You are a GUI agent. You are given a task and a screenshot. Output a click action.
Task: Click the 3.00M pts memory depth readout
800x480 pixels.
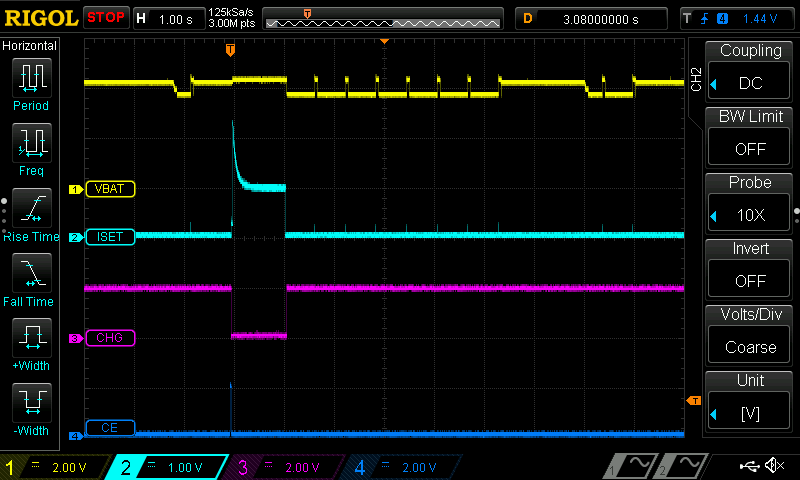tap(231, 23)
